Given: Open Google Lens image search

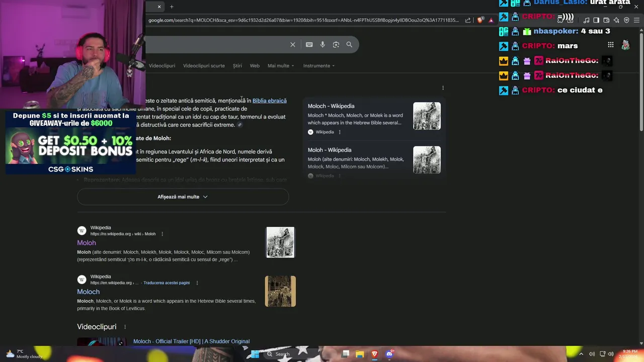Looking at the screenshot, I should (x=336, y=45).
